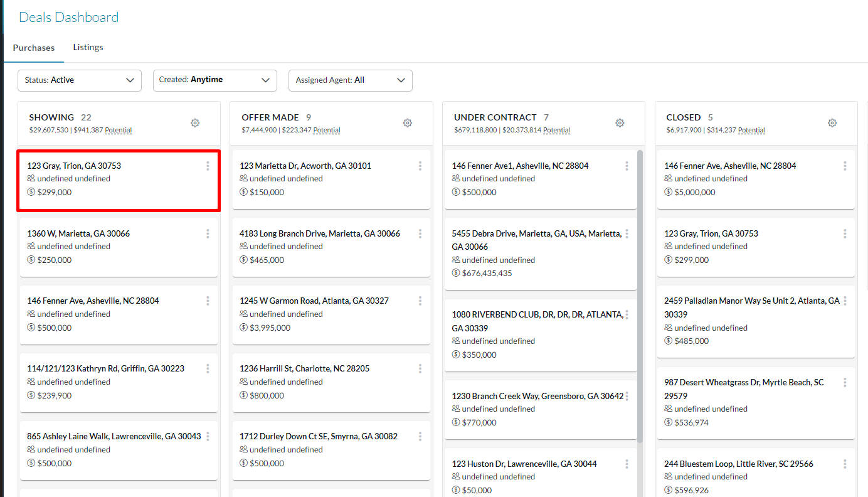Open kebab menu for 1712 Durley Down Ct card

[420, 436]
